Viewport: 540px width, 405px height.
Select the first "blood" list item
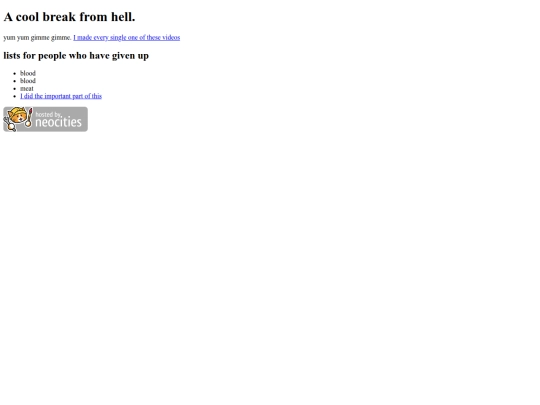click(x=28, y=73)
